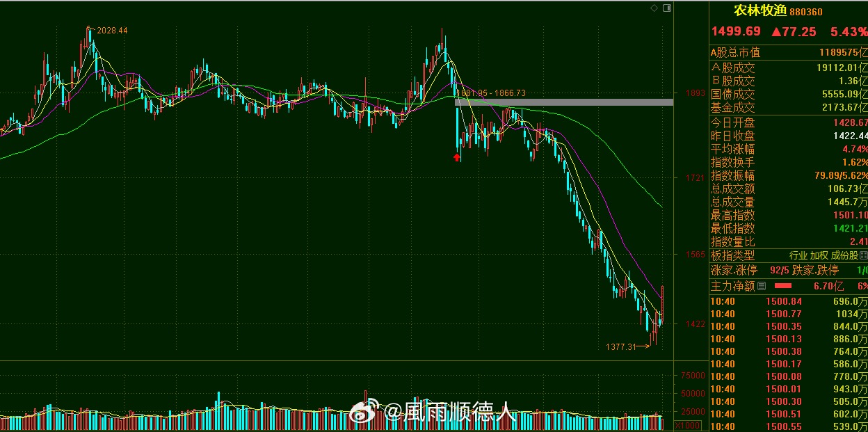
Task: Click the 今日开盘 value 1428.67
Action: [851, 122]
